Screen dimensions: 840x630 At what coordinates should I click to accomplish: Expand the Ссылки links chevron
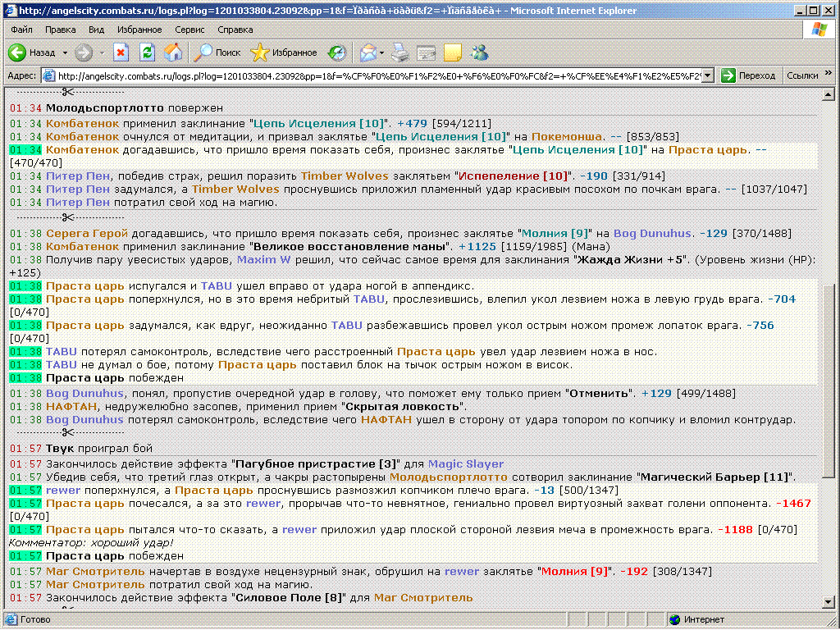click(829, 73)
